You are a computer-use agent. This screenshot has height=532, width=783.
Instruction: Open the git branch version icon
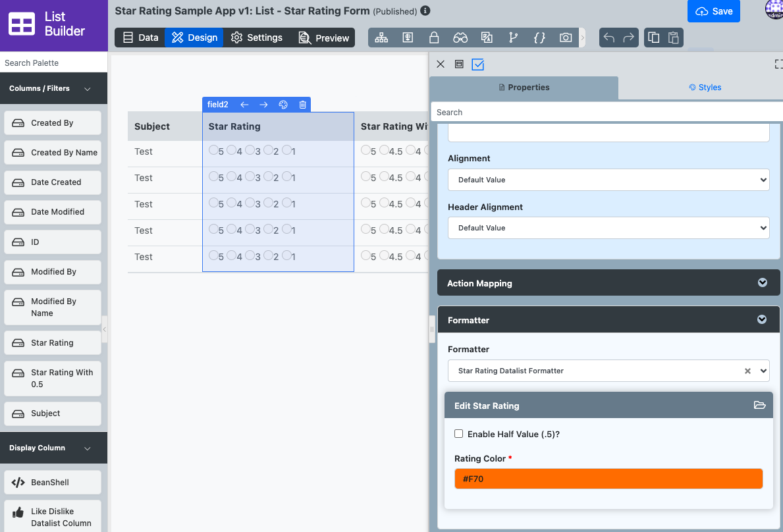tap(513, 38)
